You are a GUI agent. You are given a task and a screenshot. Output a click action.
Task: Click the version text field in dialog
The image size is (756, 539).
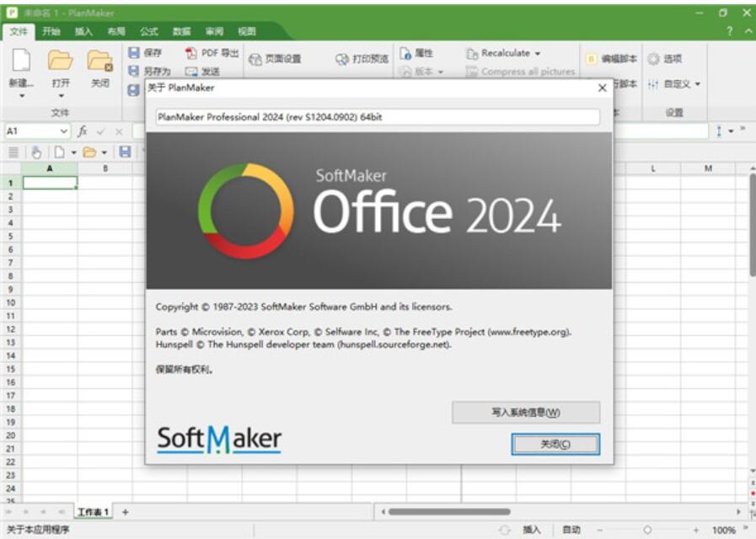378,117
